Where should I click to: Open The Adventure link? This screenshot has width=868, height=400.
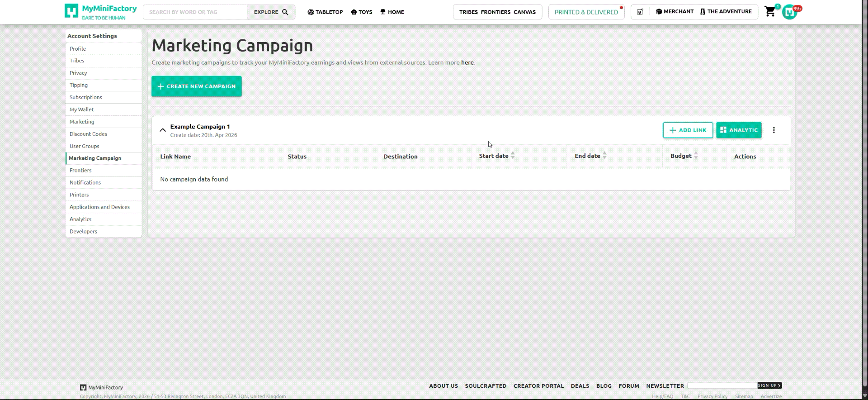[726, 12]
